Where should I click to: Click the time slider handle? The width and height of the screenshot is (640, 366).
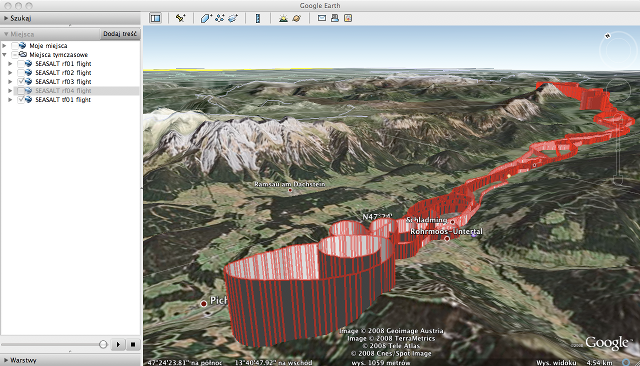point(103,344)
